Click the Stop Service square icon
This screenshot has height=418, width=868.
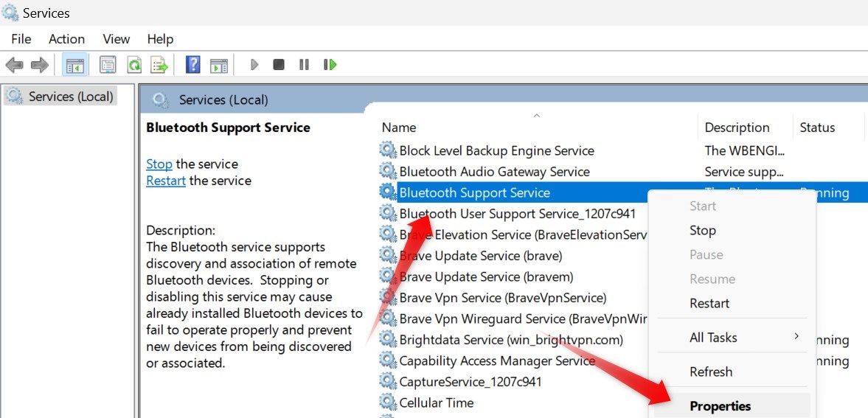pyautogui.click(x=279, y=65)
